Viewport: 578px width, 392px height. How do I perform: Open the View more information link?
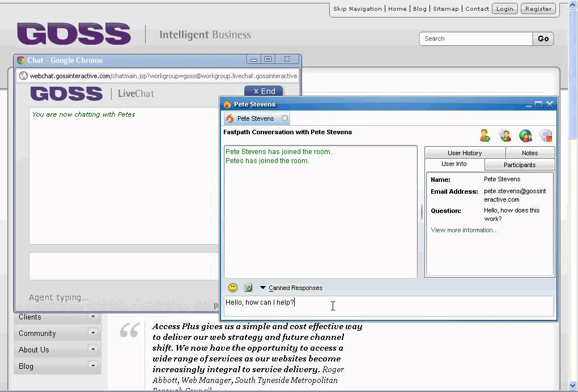[x=464, y=230]
